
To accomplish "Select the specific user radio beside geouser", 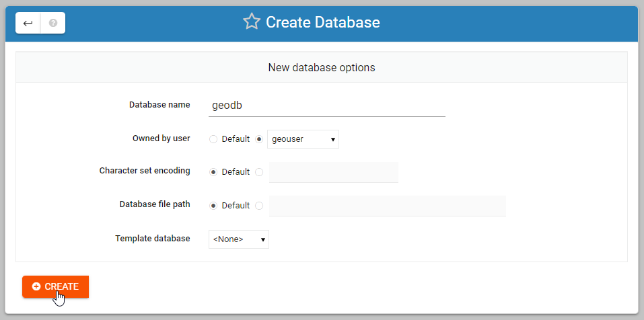I will click(x=259, y=139).
